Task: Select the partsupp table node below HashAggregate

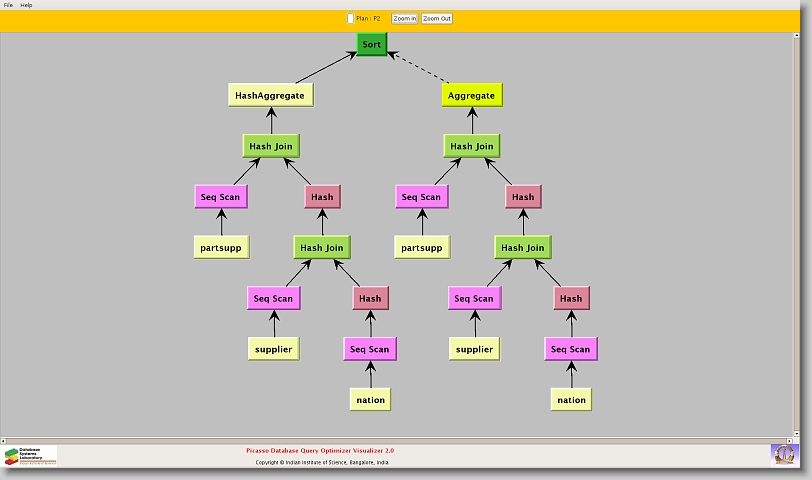Action: click(220, 247)
